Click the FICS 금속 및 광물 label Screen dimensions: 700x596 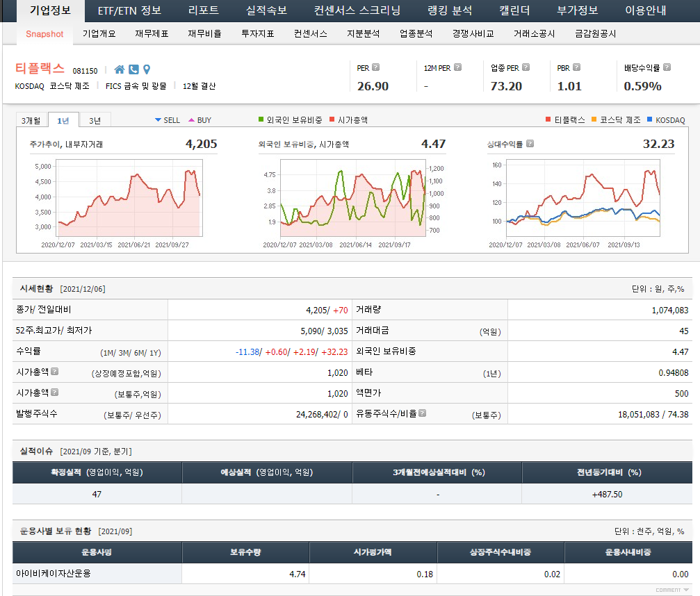[x=136, y=86]
